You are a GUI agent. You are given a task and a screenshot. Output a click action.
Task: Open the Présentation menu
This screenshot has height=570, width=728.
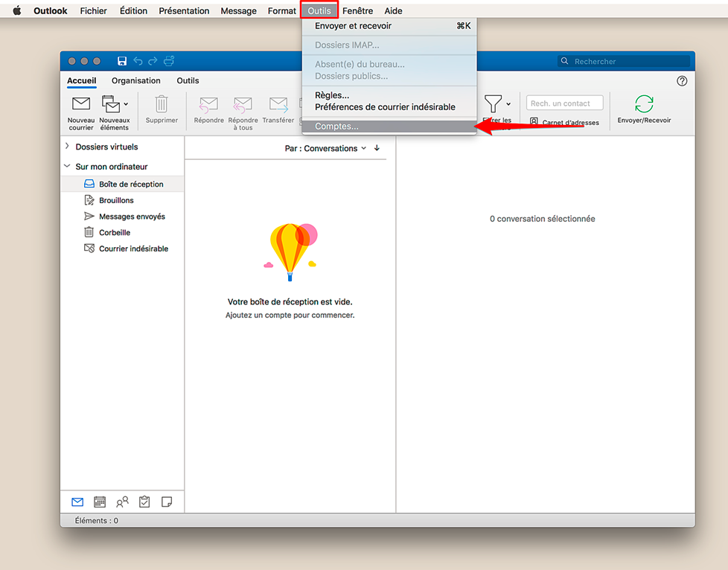(184, 10)
